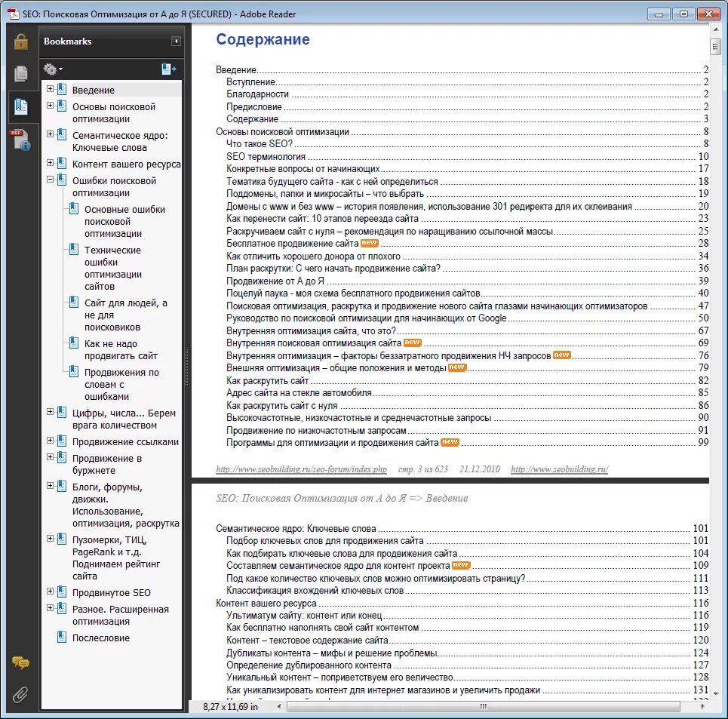Click the vertical scrollbar thumb
The height and width of the screenshot is (719, 728).
pyautogui.click(x=715, y=47)
